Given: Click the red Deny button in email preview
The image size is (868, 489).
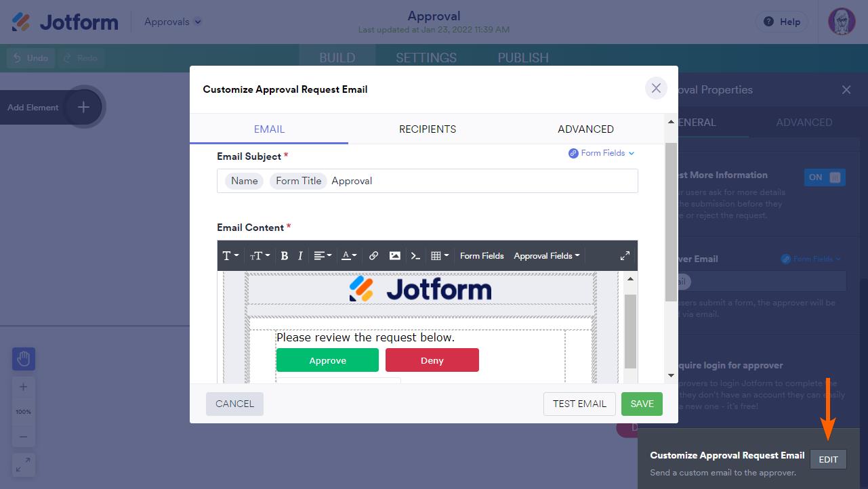Looking at the screenshot, I should click(x=432, y=360).
